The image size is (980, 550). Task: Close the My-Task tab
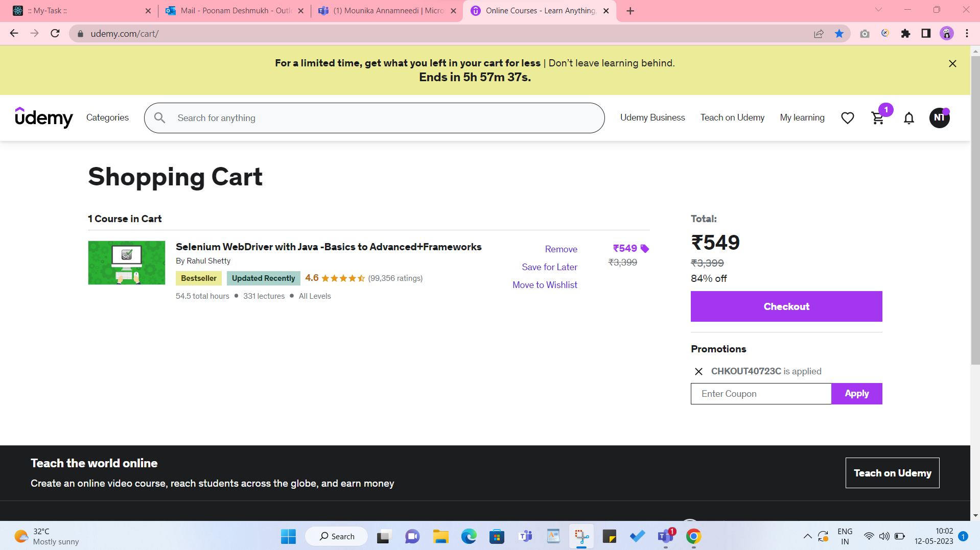click(148, 11)
